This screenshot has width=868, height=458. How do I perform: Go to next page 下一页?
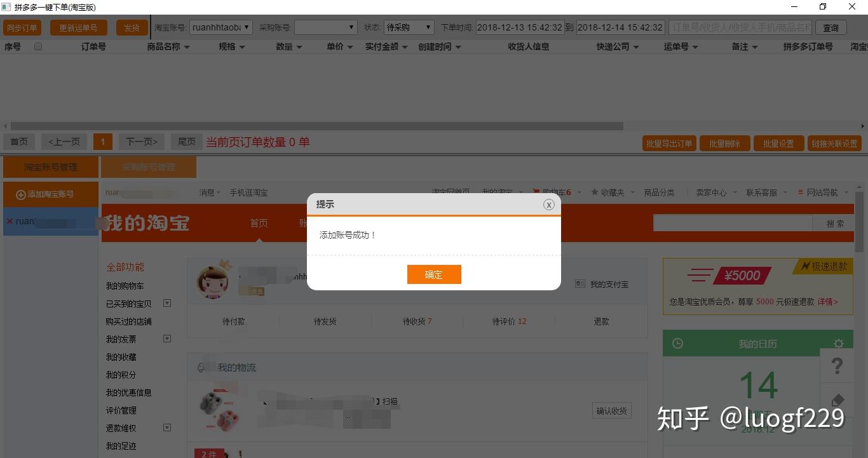click(142, 142)
